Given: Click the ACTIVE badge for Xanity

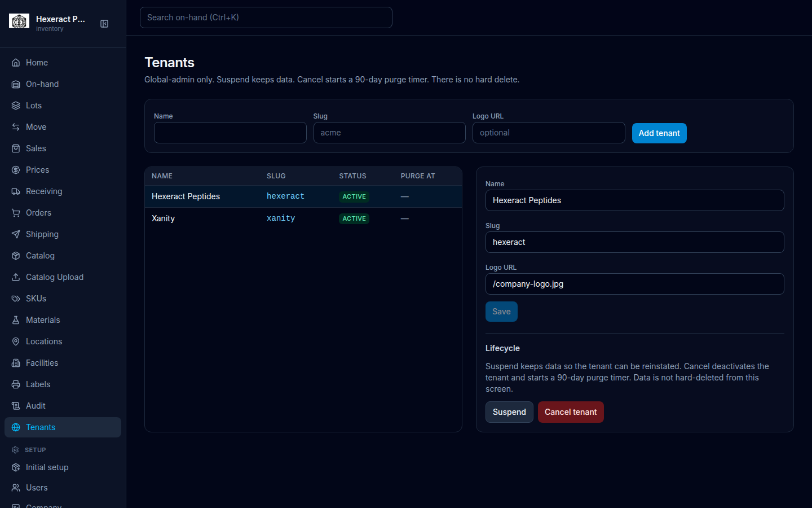Looking at the screenshot, I should 354,218.
